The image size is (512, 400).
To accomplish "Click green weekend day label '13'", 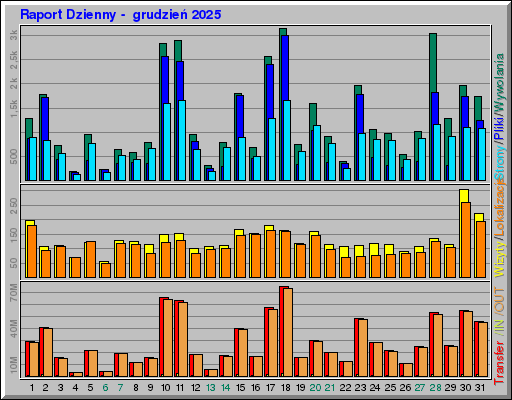I will pos(211,388).
